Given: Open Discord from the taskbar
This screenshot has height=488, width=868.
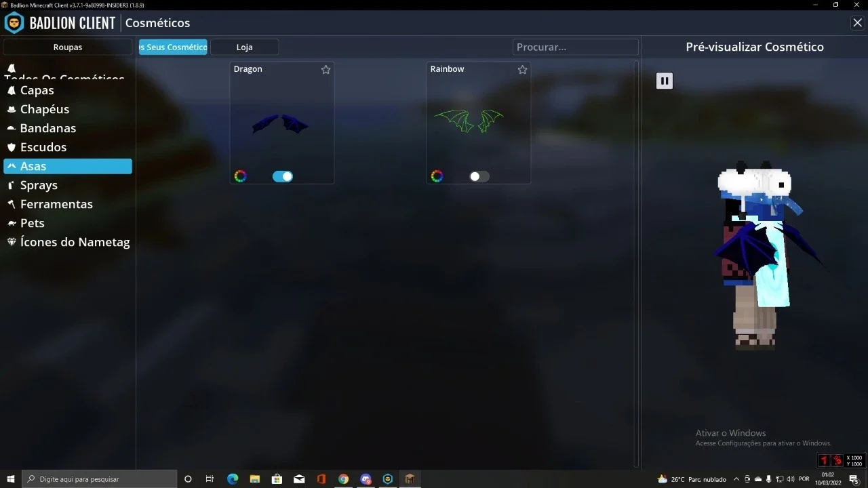Looking at the screenshot, I should pyautogui.click(x=366, y=479).
